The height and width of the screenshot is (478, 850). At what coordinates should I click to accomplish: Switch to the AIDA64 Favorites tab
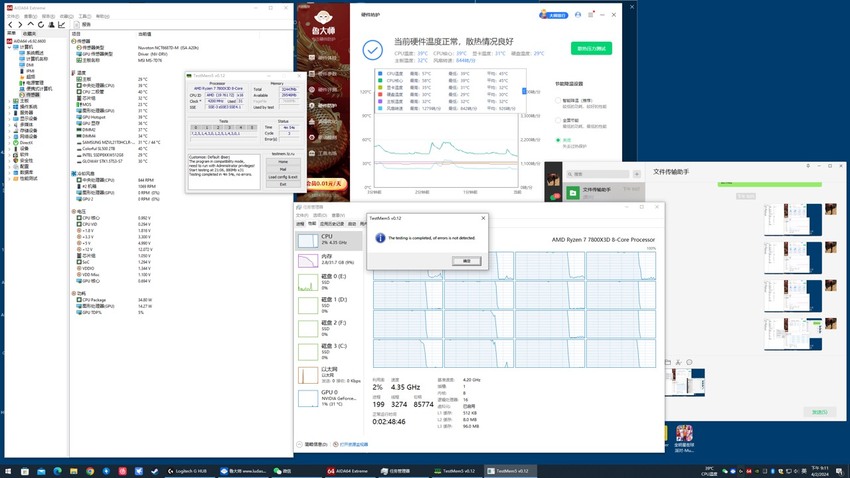tap(29, 34)
